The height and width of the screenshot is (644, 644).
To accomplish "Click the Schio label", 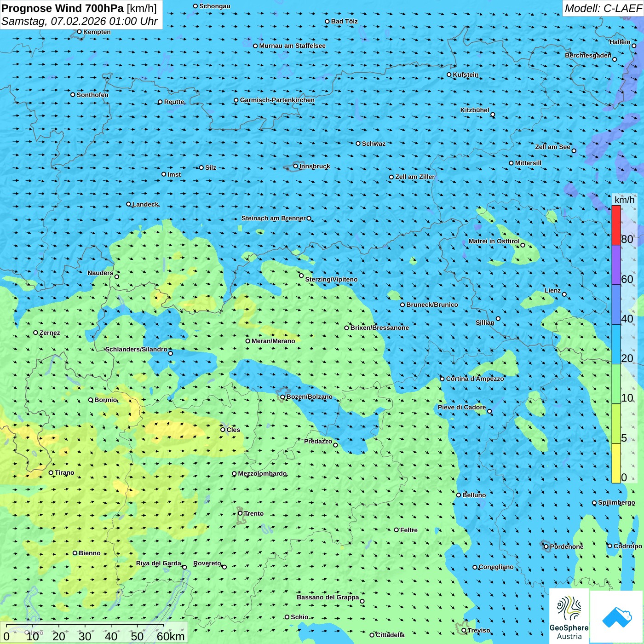I will pyautogui.click(x=300, y=617).
